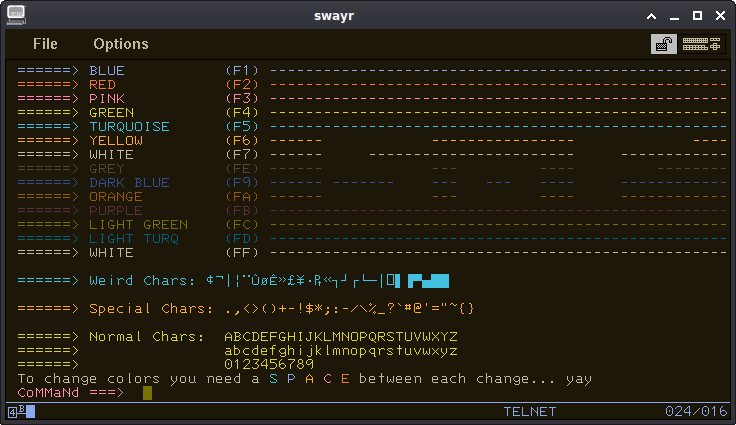Click the BLUE color label

(107, 70)
